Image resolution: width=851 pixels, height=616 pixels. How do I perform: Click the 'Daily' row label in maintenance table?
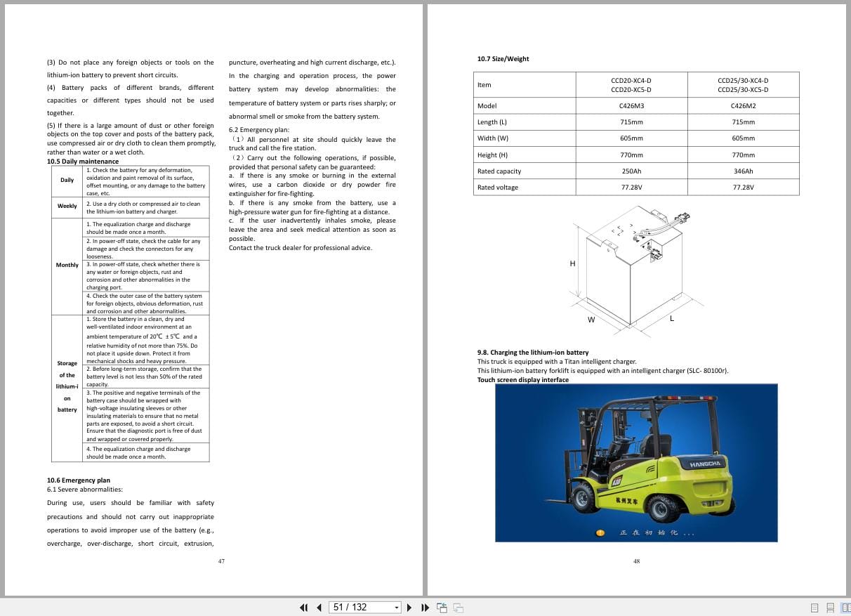point(67,181)
